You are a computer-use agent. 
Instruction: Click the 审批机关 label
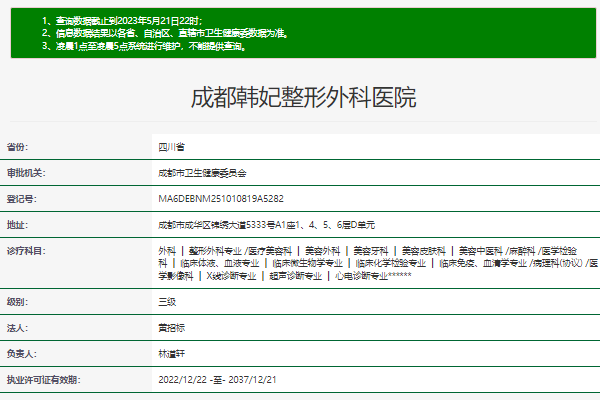click(x=26, y=173)
